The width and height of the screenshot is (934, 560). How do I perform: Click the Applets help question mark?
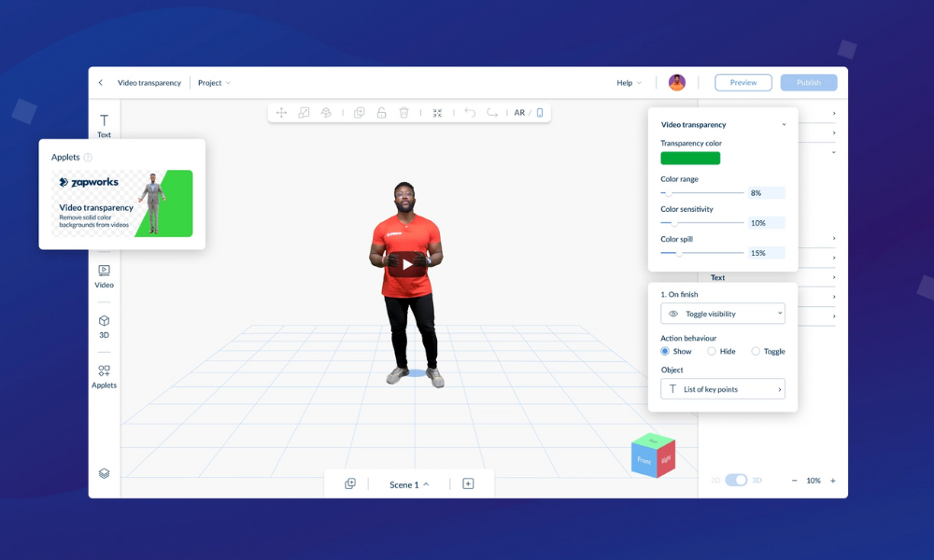tap(88, 157)
